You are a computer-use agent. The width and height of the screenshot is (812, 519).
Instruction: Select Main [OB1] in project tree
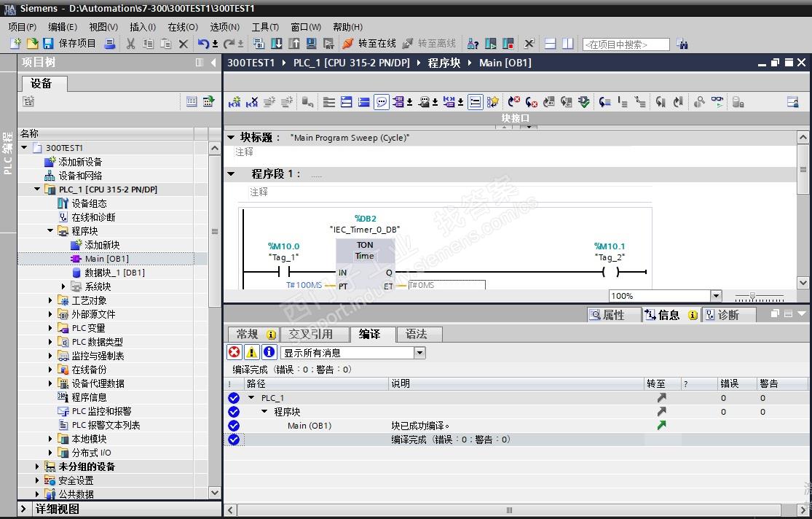[106, 259]
